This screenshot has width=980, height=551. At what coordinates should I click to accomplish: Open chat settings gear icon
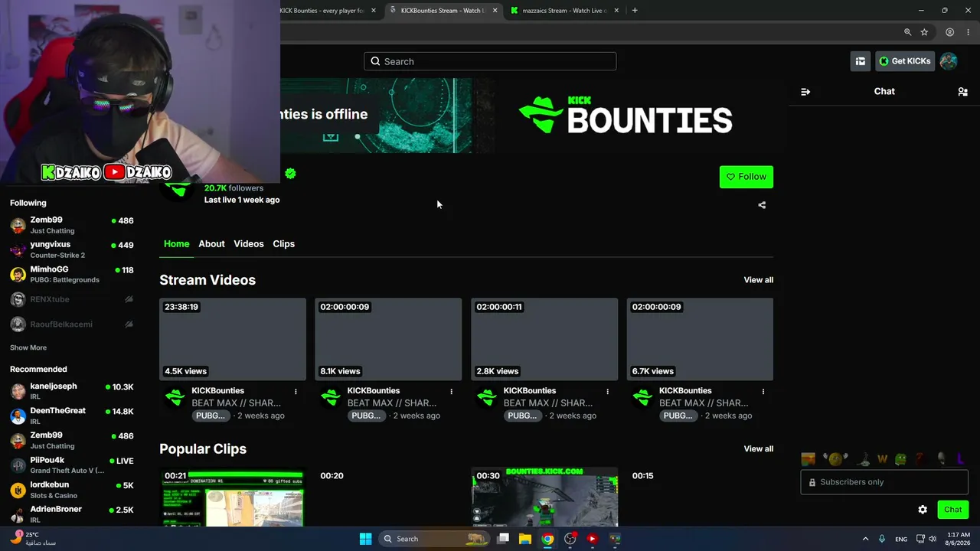pos(923,510)
